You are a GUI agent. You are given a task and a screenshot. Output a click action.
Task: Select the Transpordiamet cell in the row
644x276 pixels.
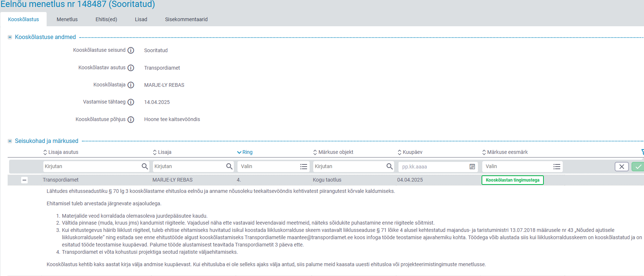tap(60, 180)
